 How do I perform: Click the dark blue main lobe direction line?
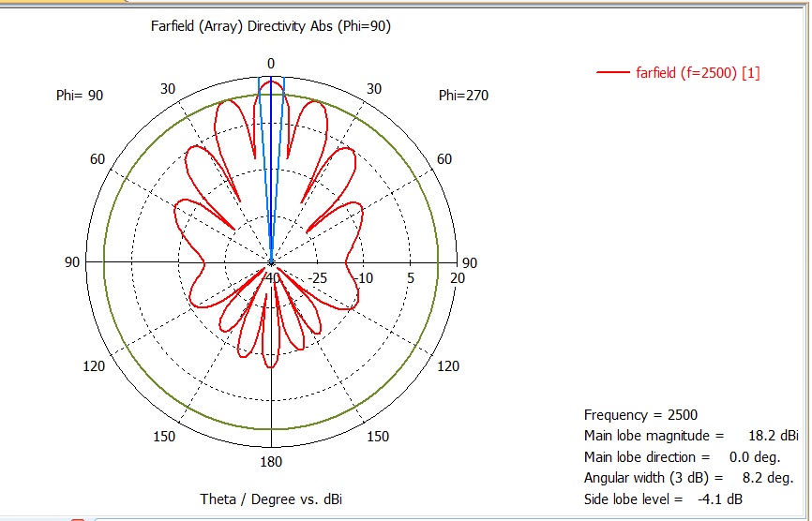point(271,171)
